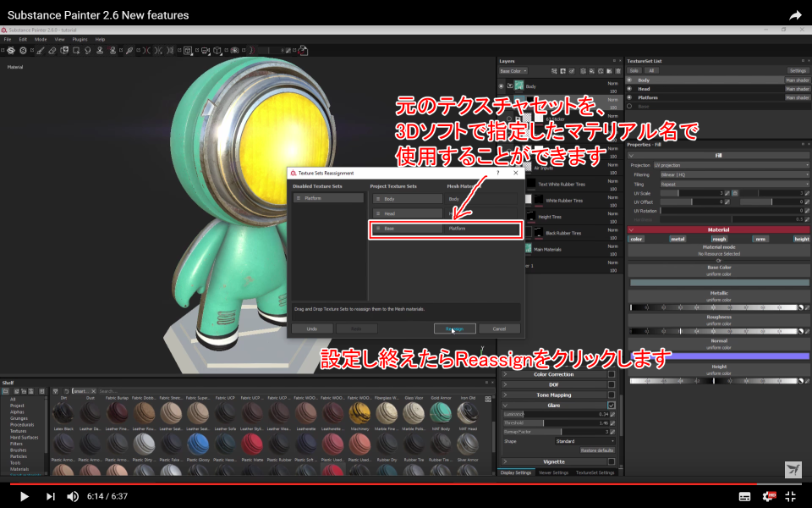
Task: Click the Substance logo icon in toolbar
Action: tap(11, 50)
